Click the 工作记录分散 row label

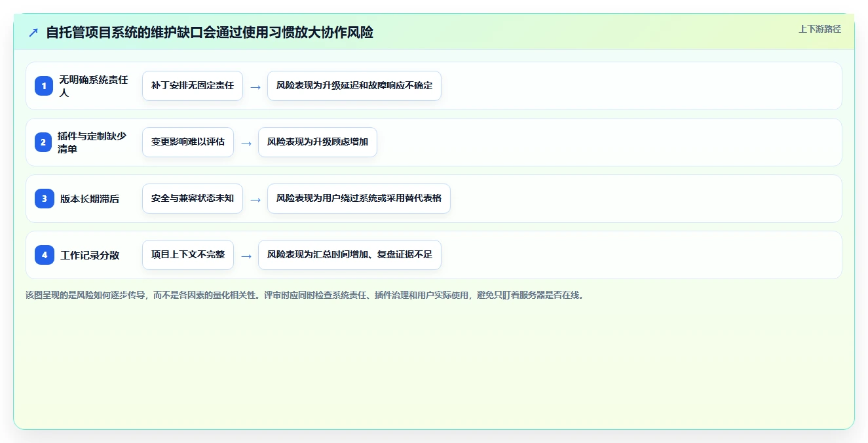coord(90,255)
